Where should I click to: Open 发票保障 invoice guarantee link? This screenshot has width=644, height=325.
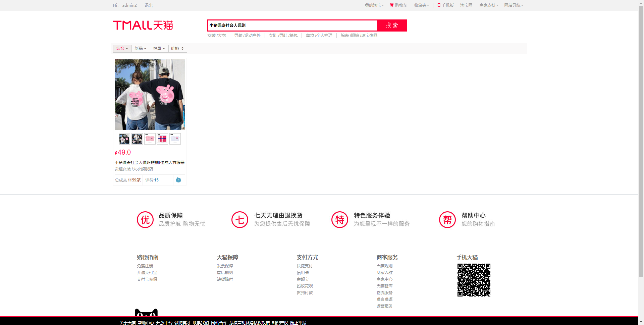click(225, 266)
